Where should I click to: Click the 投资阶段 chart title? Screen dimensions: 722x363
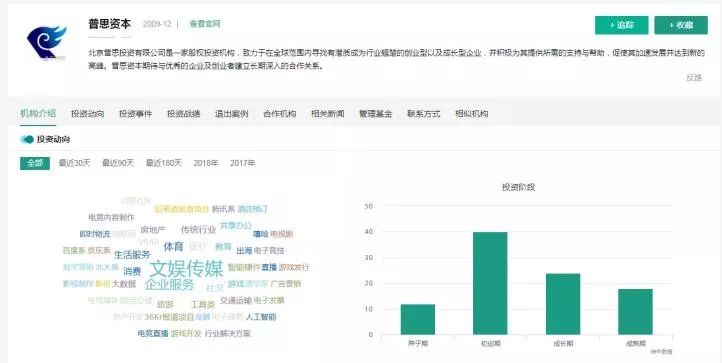pyautogui.click(x=518, y=187)
